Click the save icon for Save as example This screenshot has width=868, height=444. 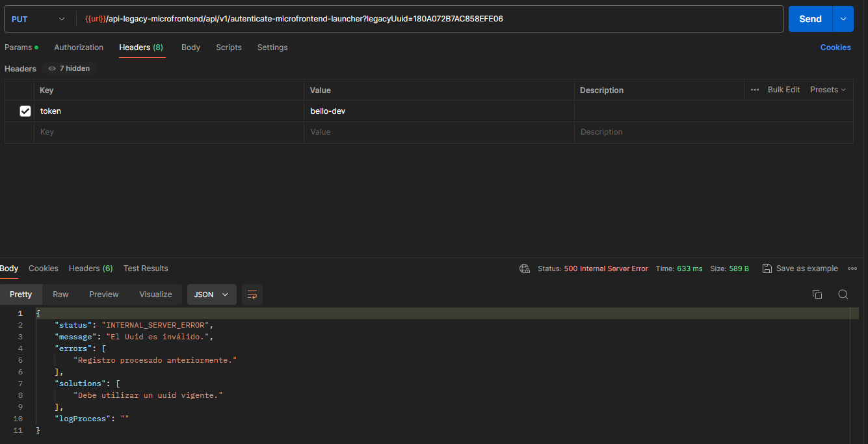click(x=767, y=268)
